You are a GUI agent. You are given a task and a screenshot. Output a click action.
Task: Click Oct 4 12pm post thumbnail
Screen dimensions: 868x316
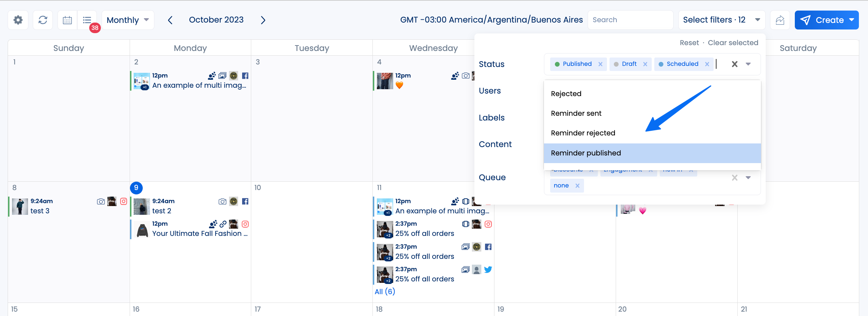click(385, 81)
